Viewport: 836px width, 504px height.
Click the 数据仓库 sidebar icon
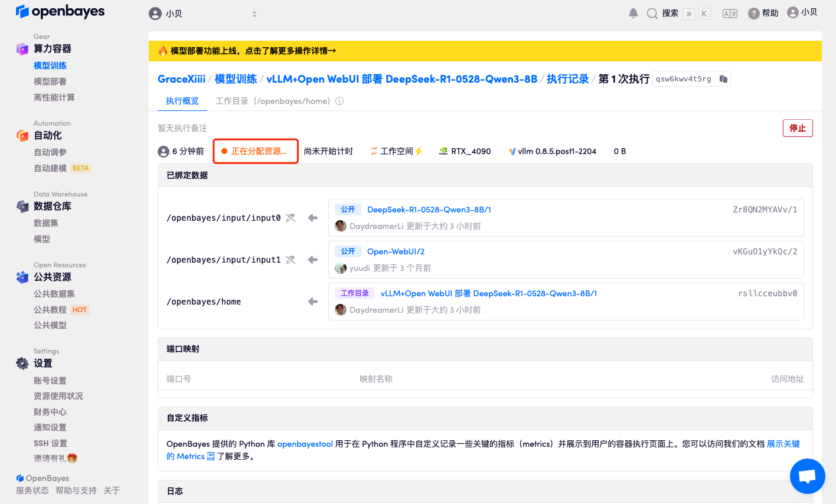click(22, 207)
